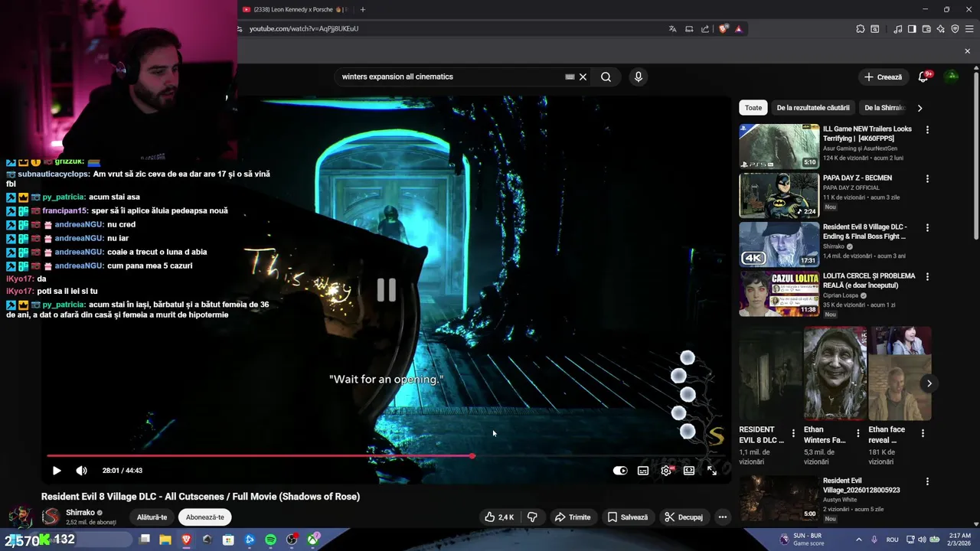Open Brave Wallet icon

(926, 29)
